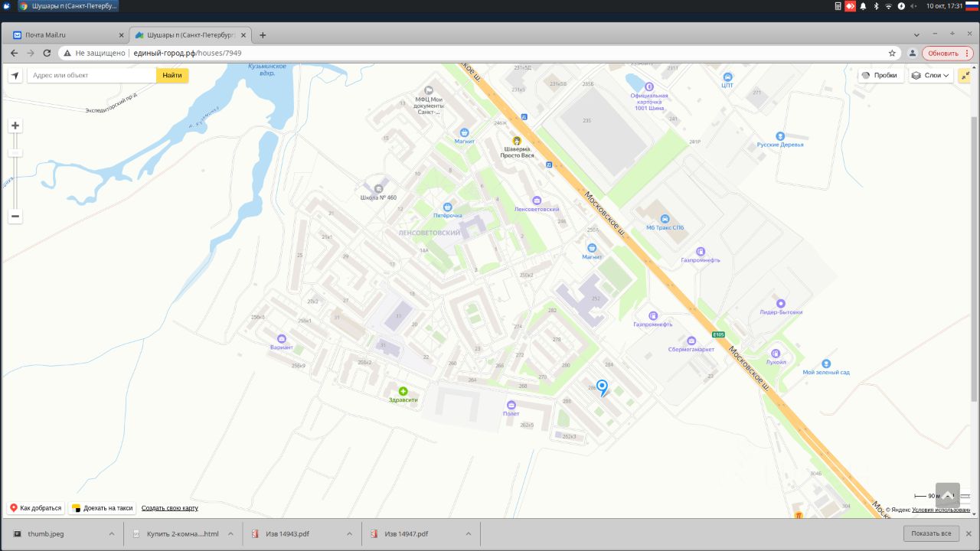980x551 pixels.
Task: Click the Лукойл fuel station marker
Action: tap(776, 354)
